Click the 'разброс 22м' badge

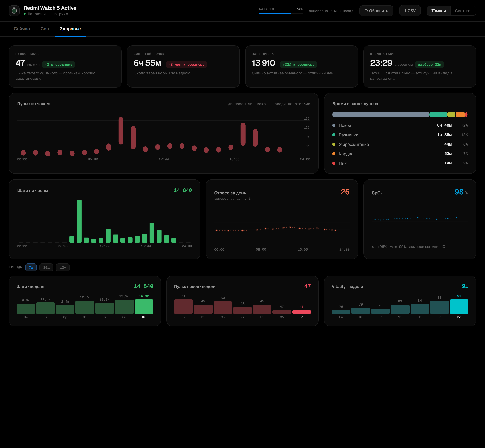pos(429,65)
